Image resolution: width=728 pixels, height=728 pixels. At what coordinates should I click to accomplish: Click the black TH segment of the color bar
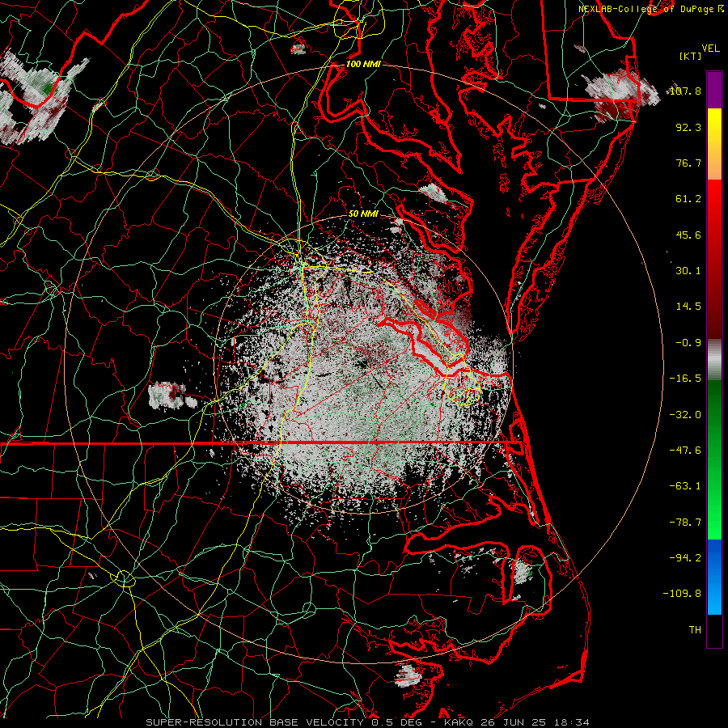(x=714, y=630)
